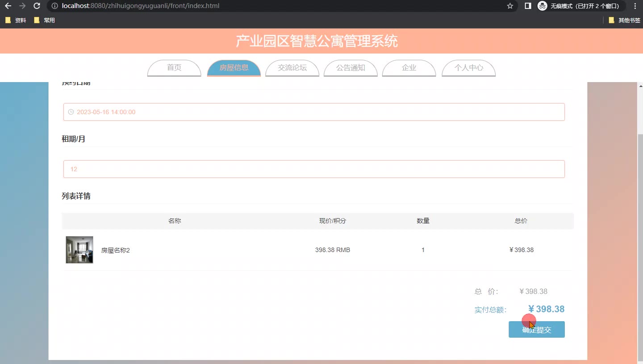Image resolution: width=643 pixels, height=364 pixels.
Task: Open the 常用 bookmarks folder
Action: tap(45, 20)
